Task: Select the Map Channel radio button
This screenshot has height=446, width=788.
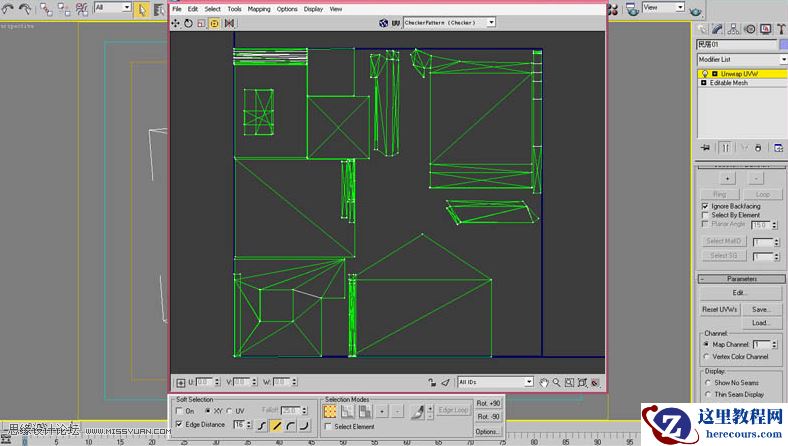Action: (706, 344)
